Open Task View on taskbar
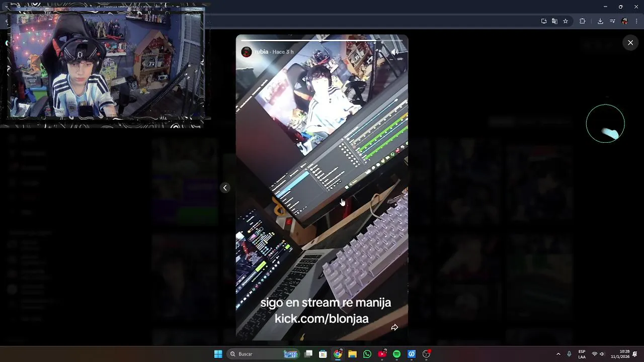The image size is (644, 362). click(x=308, y=354)
